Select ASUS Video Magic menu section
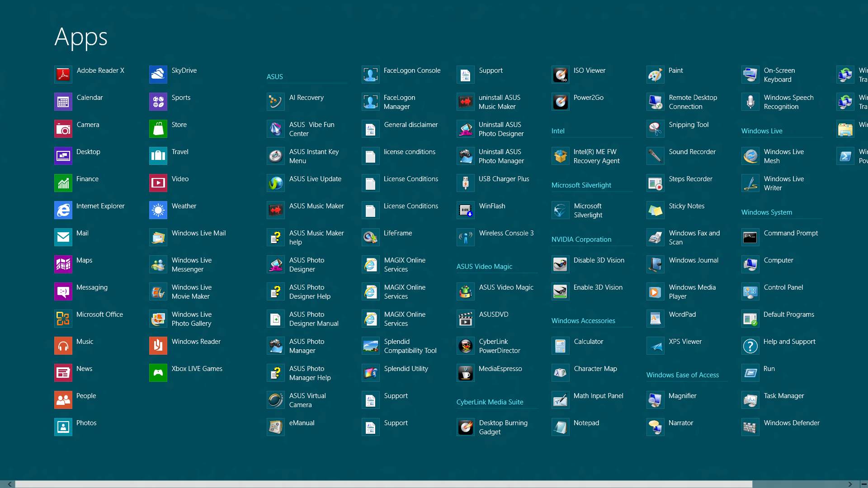Screen dimensions: 868x488 (483, 266)
